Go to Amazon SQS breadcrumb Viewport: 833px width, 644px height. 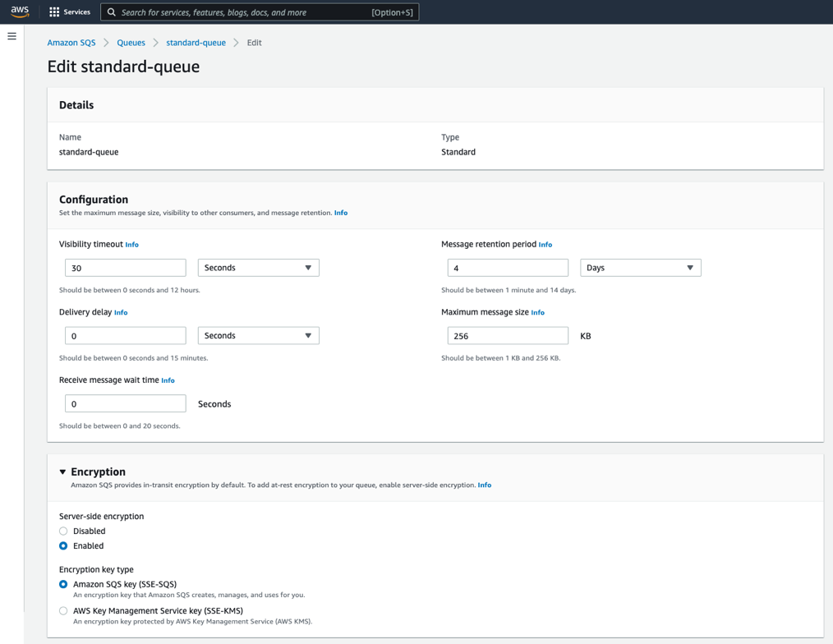[x=71, y=43]
